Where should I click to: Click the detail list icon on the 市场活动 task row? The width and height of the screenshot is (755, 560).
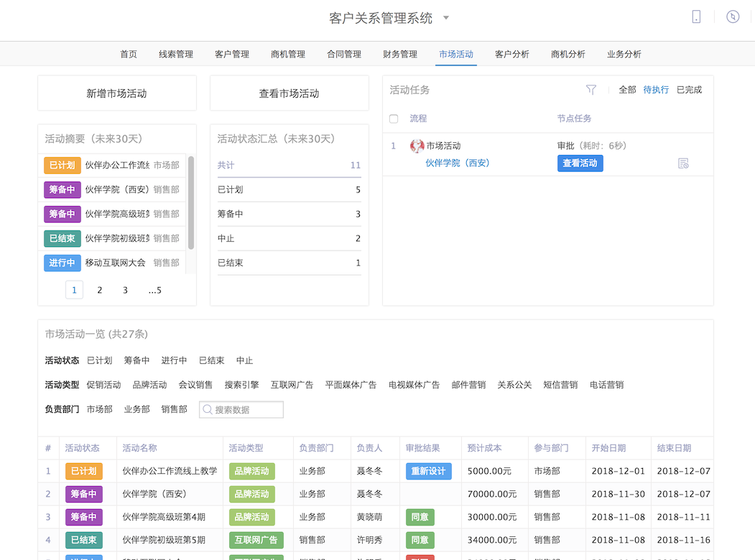[683, 163]
